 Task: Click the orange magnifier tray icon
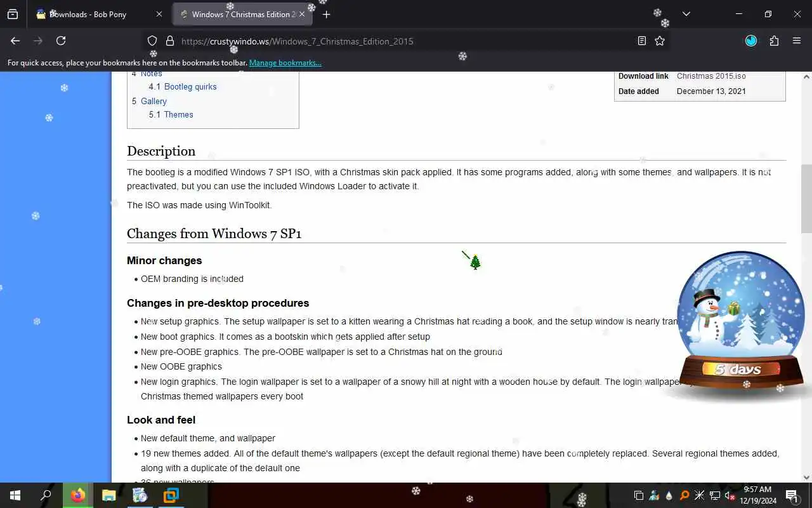coord(684,495)
